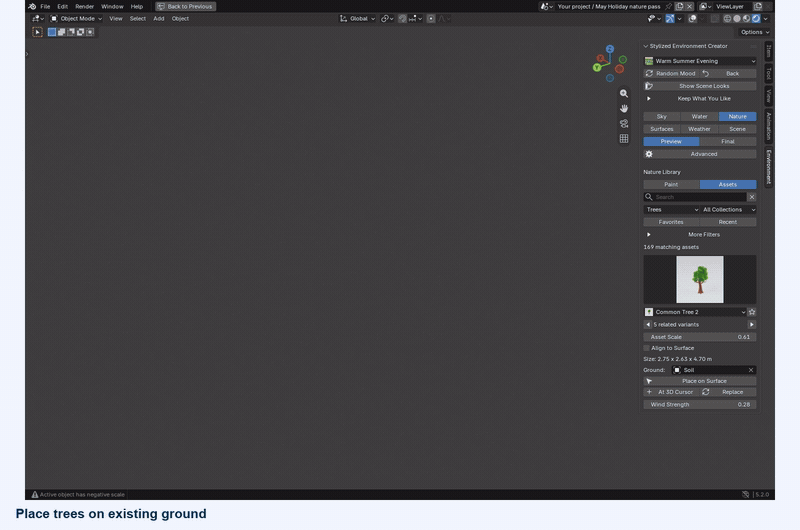Click the Advanced button
This screenshot has height=530, width=800.
[x=700, y=154]
